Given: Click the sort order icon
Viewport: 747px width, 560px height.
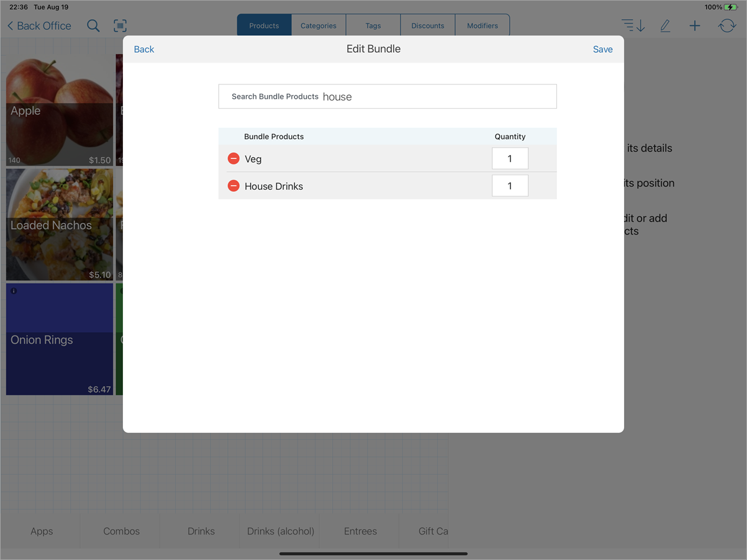Looking at the screenshot, I should 633,25.
